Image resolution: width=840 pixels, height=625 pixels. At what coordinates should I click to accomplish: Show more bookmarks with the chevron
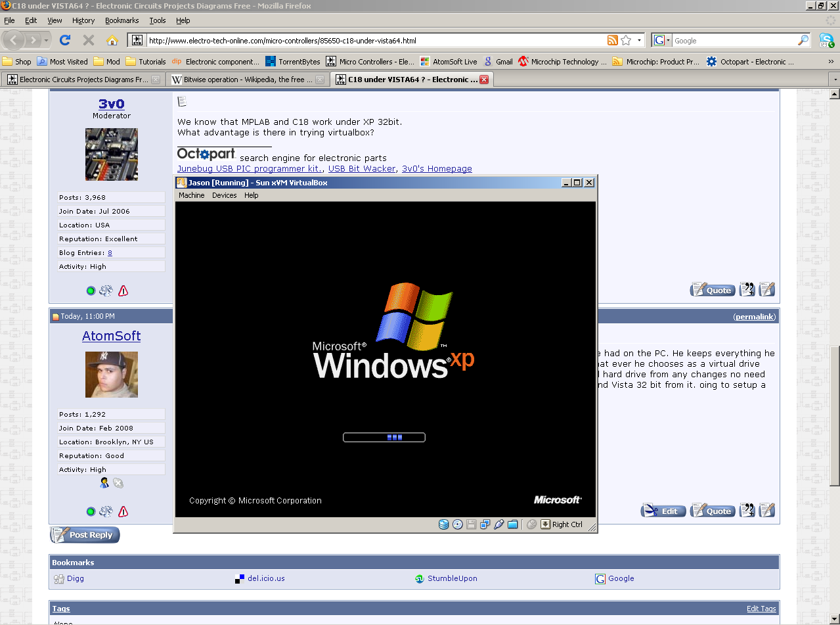(x=831, y=61)
